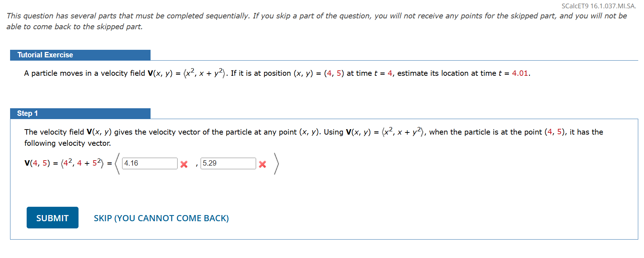Select the Tutorial Exercise header bar
Image resolution: width=644 pixels, height=258 pixels.
point(80,55)
